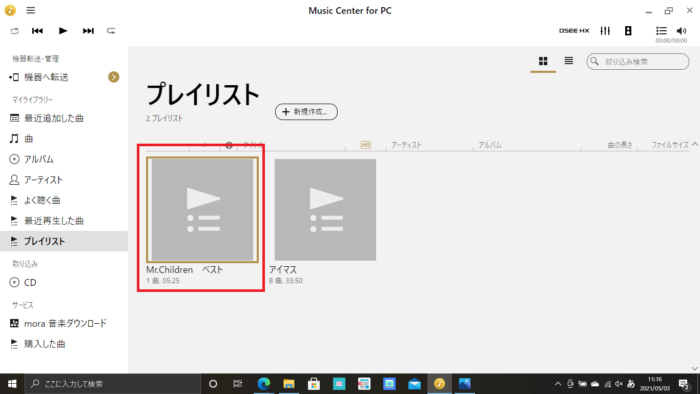700x394 pixels.
Task: Open the equalizer settings
Action: 605,31
